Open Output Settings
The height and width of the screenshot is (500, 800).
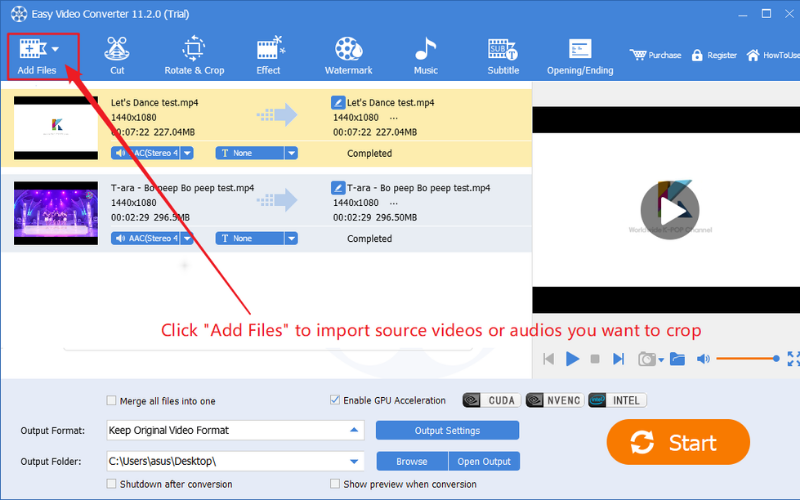click(x=447, y=430)
